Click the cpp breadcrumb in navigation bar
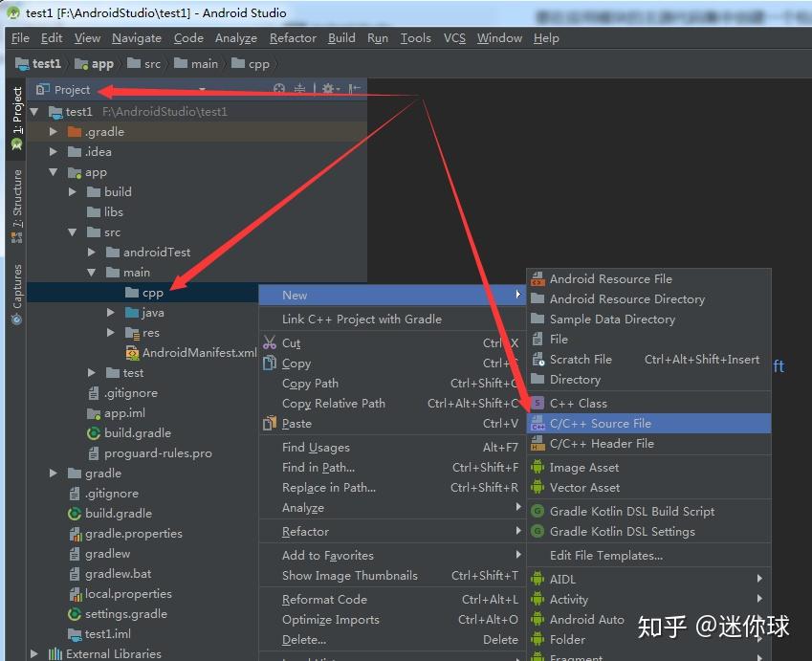The height and width of the screenshot is (661, 812). [251, 64]
